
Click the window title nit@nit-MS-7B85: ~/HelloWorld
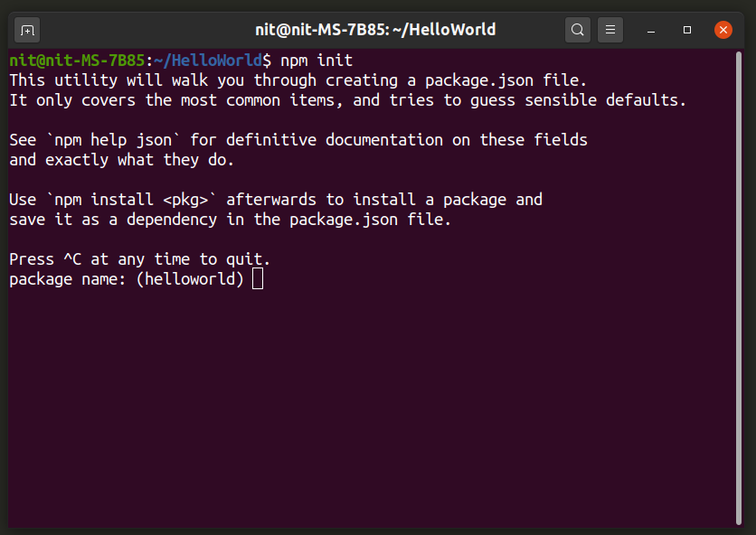[378, 30]
